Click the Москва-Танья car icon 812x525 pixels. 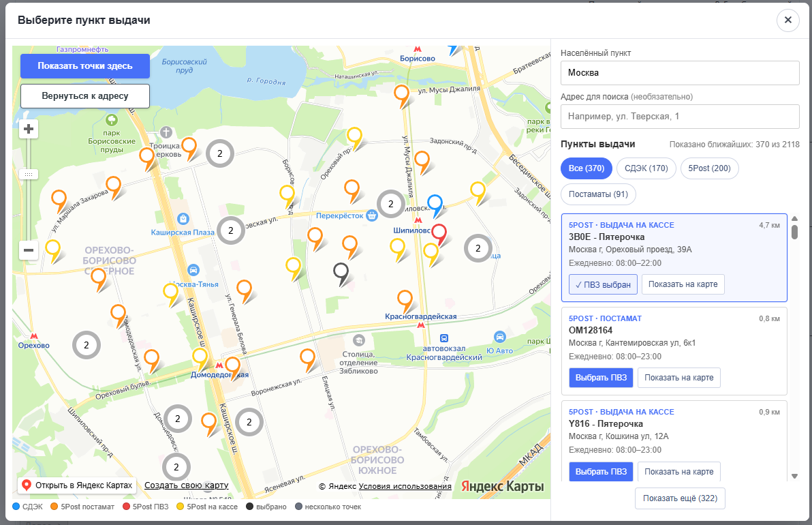pyautogui.click(x=193, y=270)
